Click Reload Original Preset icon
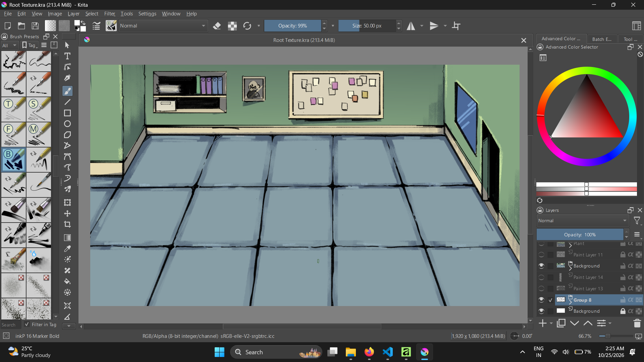Viewport: 644px width, 362px height. point(247,26)
